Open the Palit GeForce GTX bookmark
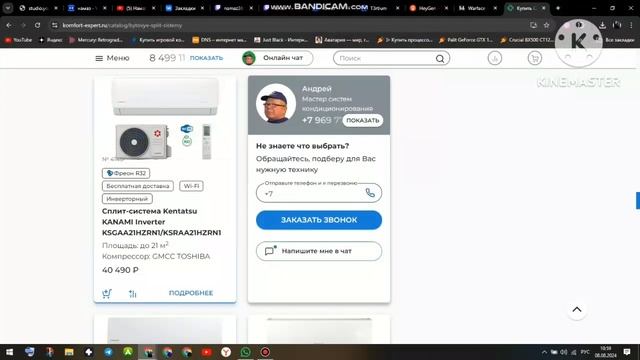This screenshot has height=360, width=640. click(x=466, y=40)
